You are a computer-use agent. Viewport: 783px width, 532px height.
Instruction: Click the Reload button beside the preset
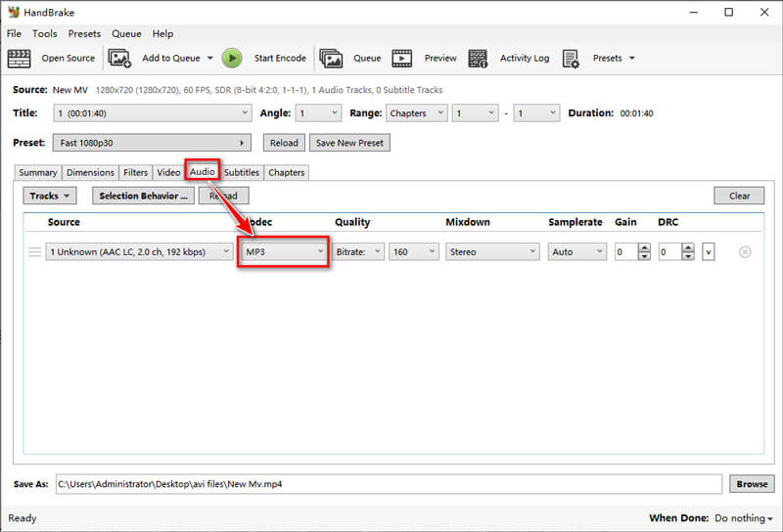[284, 143]
